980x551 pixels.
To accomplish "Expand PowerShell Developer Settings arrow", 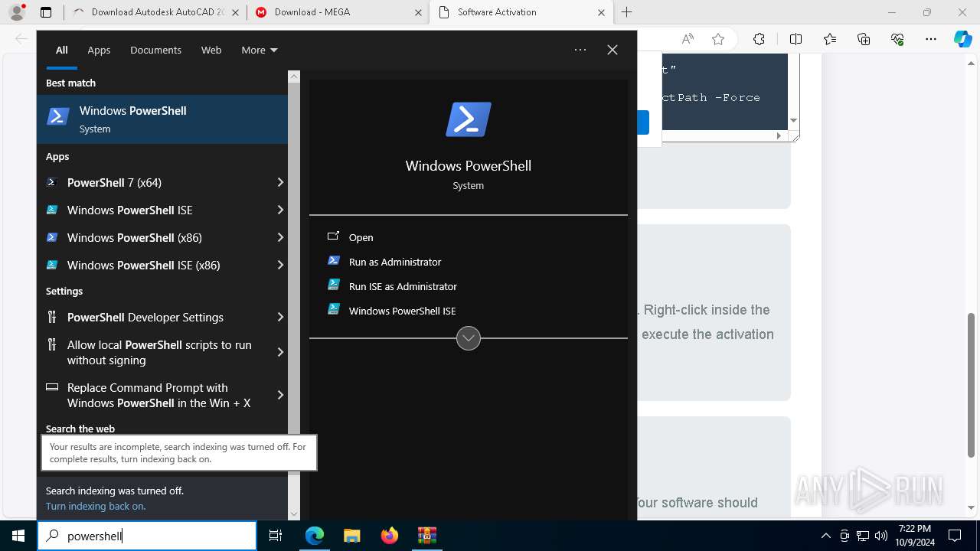I will [x=280, y=317].
